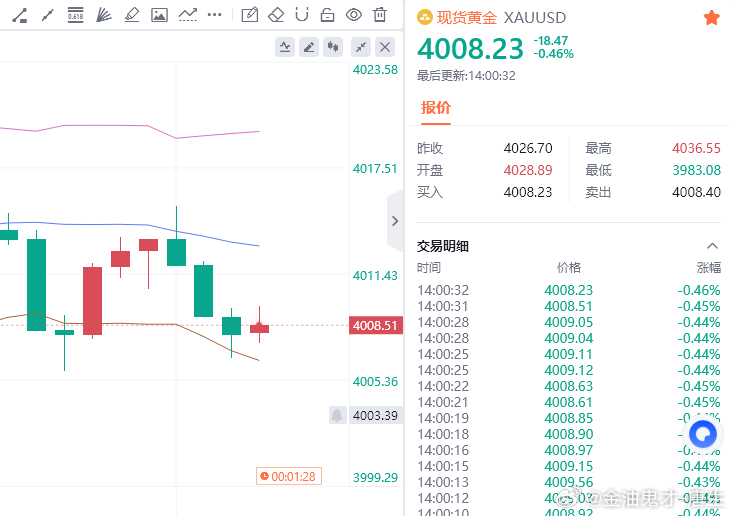Screen dimensions: 733x516
Task: Select the forecast trend pattern tool
Action: 187,15
